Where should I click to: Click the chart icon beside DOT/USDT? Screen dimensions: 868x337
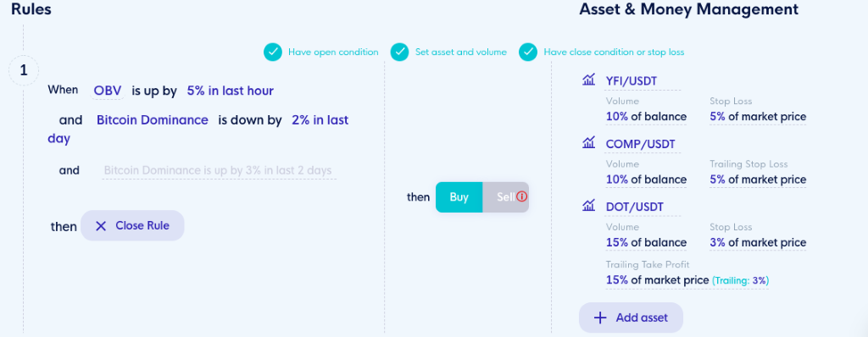point(588,206)
